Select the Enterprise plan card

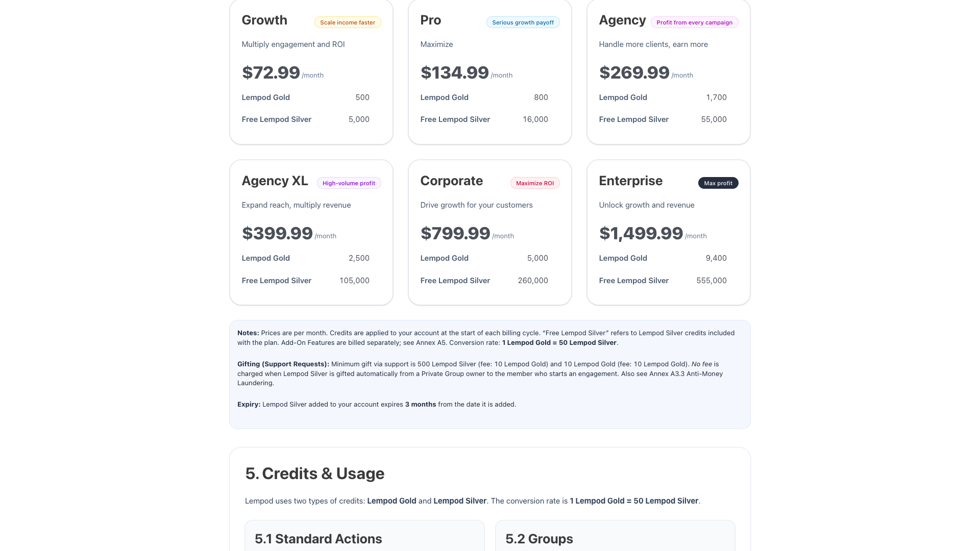pyautogui.click(x=668, y=232)
